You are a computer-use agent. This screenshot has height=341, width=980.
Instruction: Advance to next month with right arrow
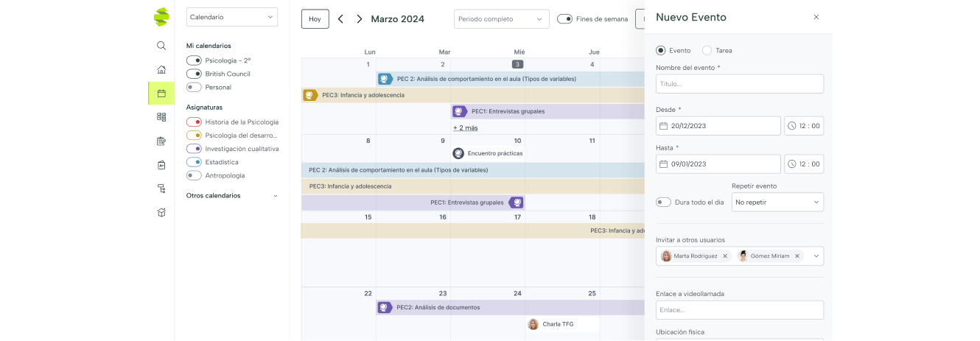pyautogui.click(x=360, y=19)
